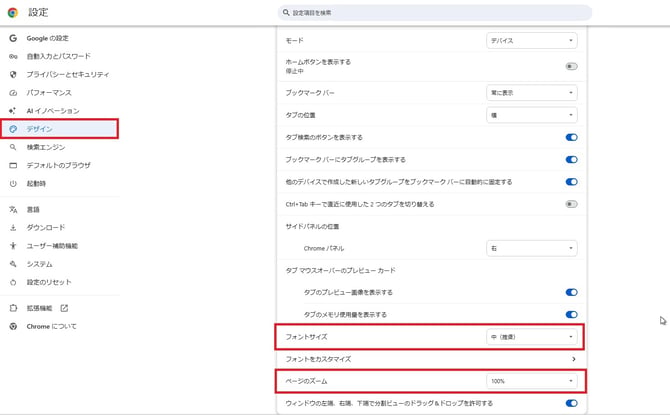Open AI イノベーション section

(x=53, y=111)
